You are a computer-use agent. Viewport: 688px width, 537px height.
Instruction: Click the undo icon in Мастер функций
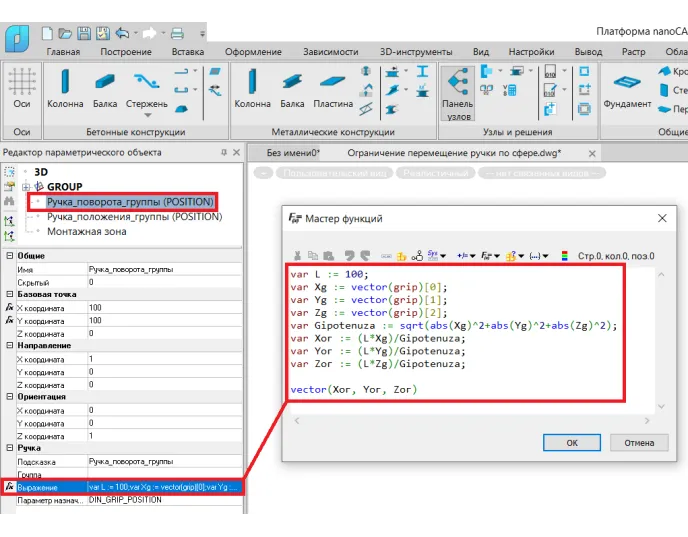(x=349, y=256)
